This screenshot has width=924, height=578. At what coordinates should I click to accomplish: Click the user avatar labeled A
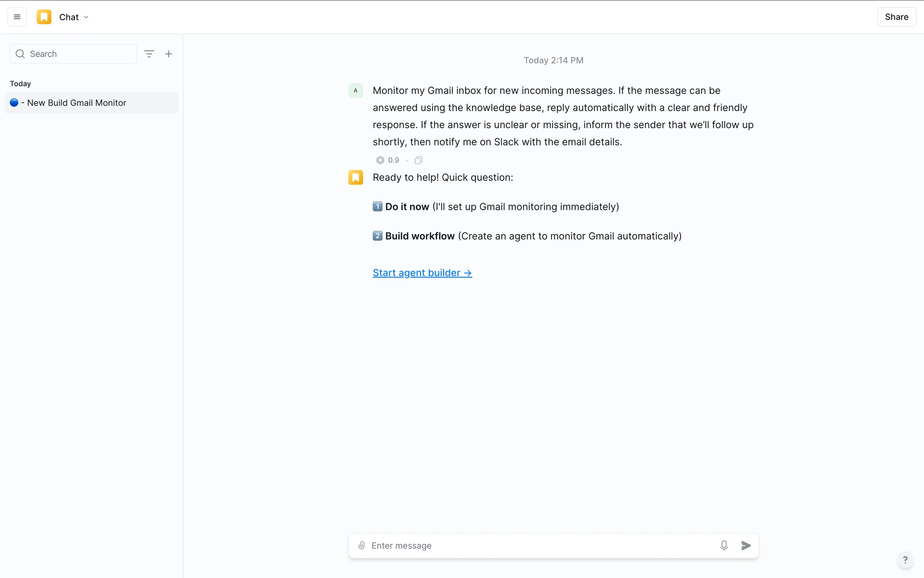tap(356, 91)
